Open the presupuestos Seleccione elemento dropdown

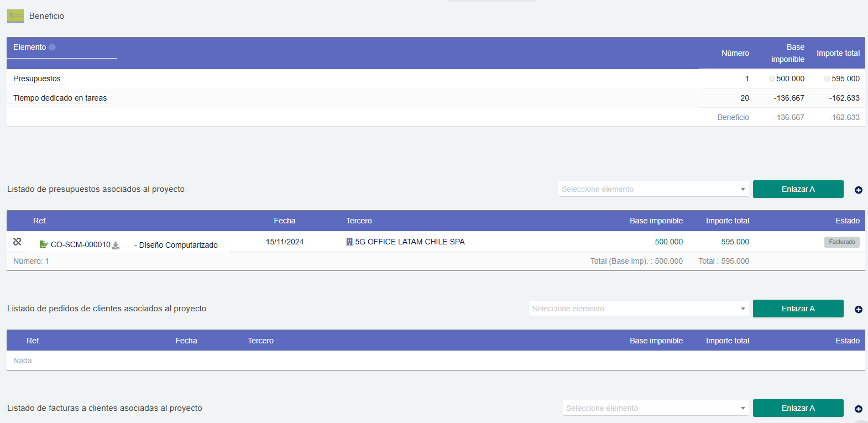click(653, 189)
